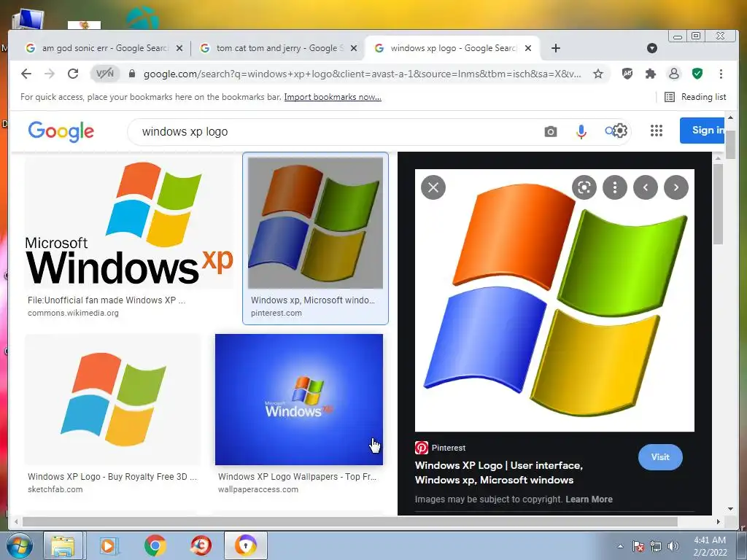
Task: Open Google Chrome from taskbar
Action: 155,545
